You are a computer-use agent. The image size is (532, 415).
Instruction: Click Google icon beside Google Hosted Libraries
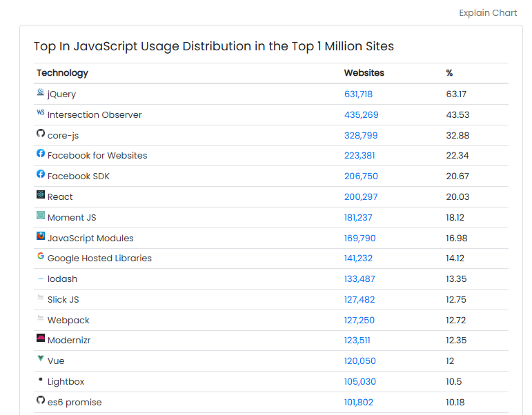pos(41,256)
